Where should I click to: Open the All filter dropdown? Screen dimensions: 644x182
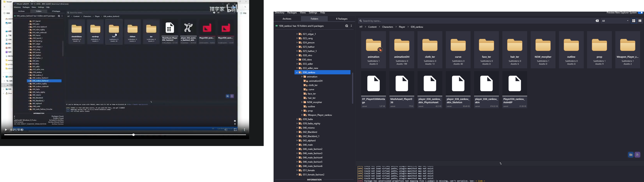coord(615,21)
